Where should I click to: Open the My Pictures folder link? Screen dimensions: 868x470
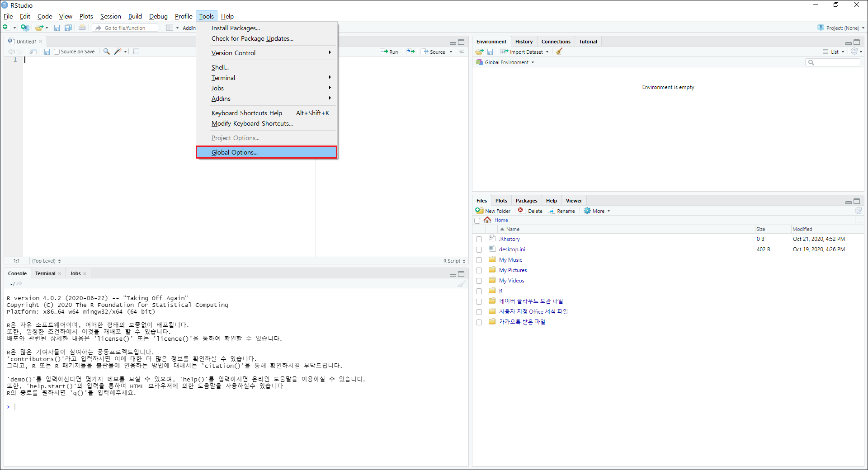click(x=513, y=270)
